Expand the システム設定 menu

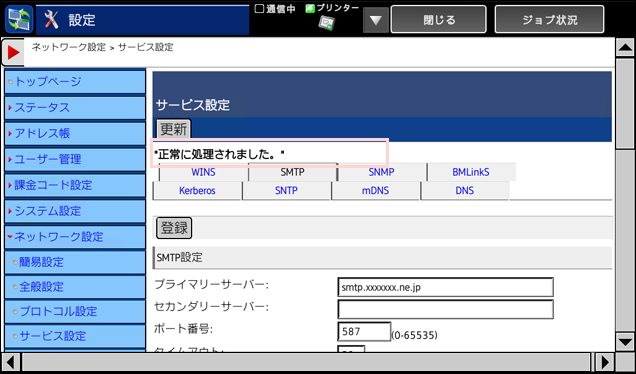tap(75, 211)
